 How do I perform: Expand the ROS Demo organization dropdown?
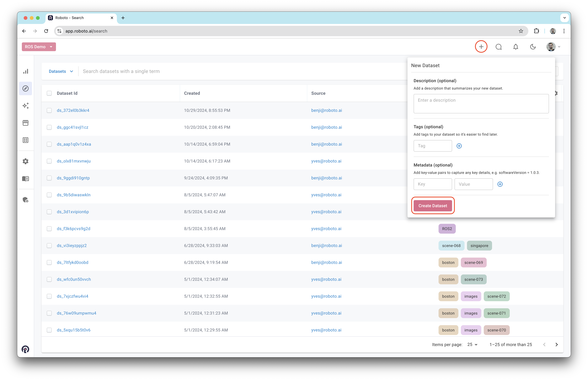click(x=39, y=47)
